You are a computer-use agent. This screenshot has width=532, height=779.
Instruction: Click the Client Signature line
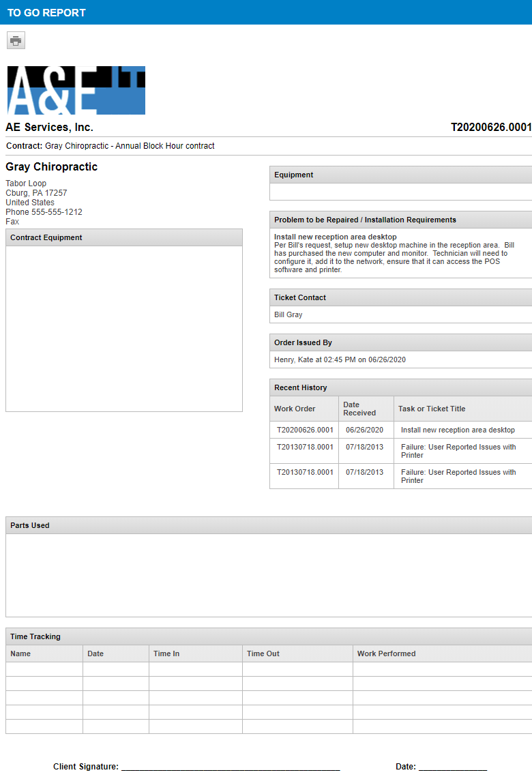[231, 767]
